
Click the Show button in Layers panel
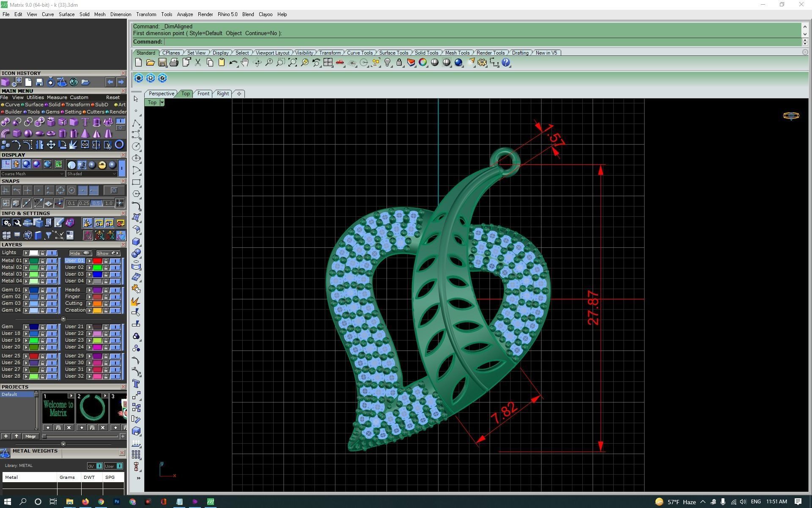coord(108,253)
